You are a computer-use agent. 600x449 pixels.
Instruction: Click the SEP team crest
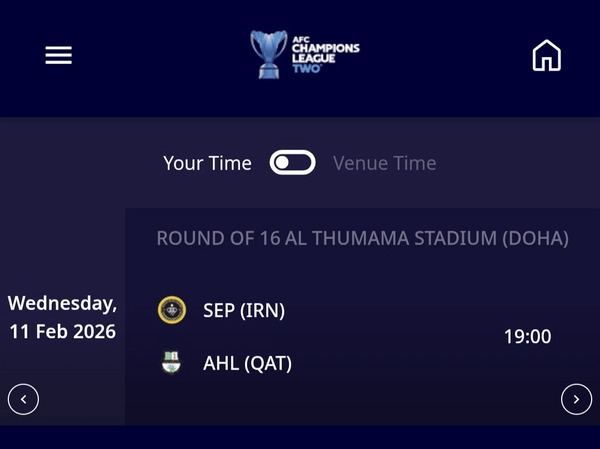tap(172, 311)
